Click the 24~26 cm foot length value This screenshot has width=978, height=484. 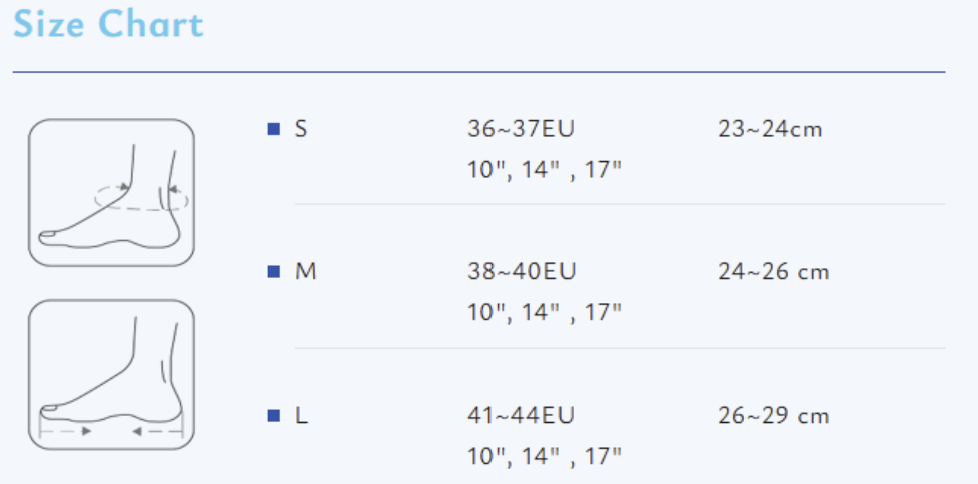(x=773, y=271)
